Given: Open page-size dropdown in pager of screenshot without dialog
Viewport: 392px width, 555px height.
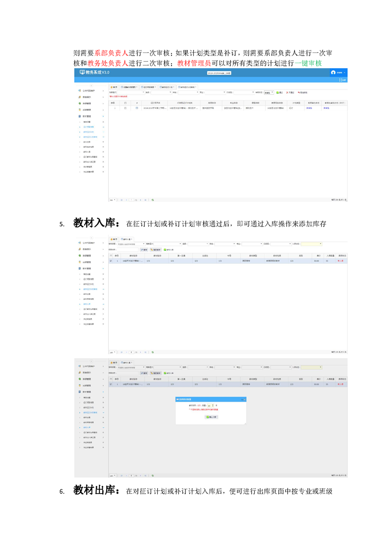Looking at the screenshot, I should coord(113,352).
